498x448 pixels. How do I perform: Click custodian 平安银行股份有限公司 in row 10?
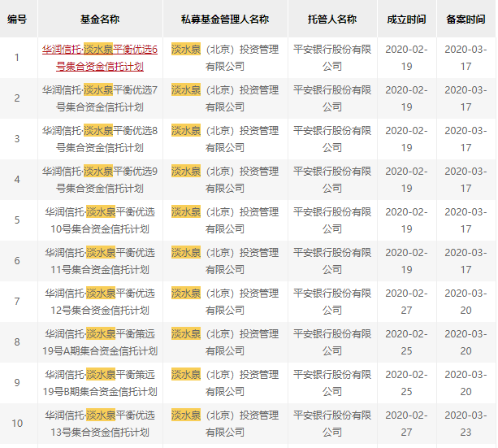[332, 424]
